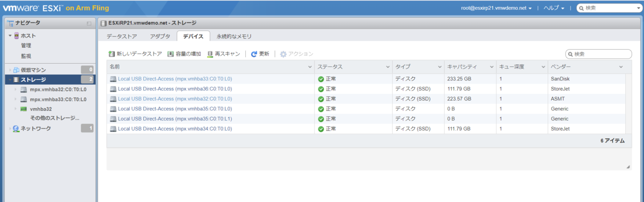The height and width of the screenshot is (202, 644).
Task: Click the Refresh icon in the toolbar
Action: click(x=254, y=54)
